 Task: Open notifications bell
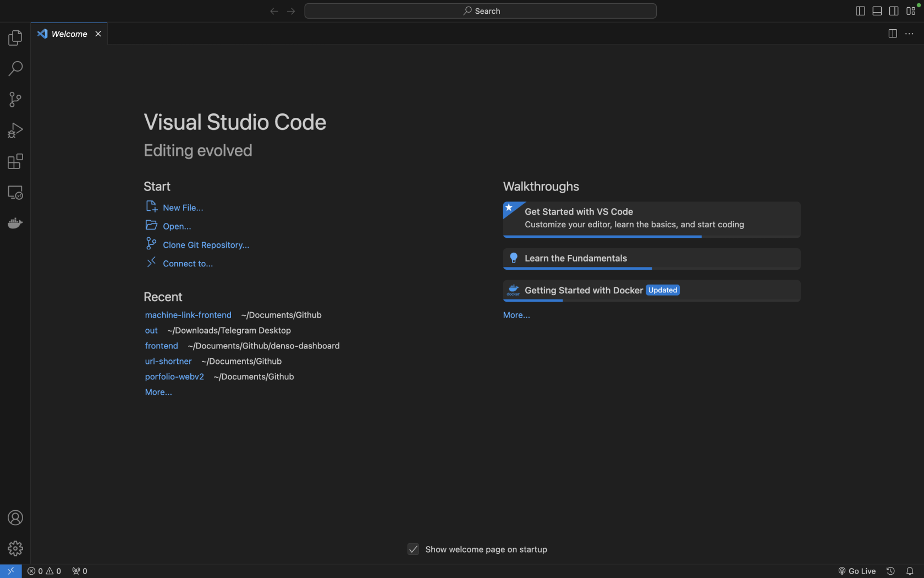click(910, 571)
